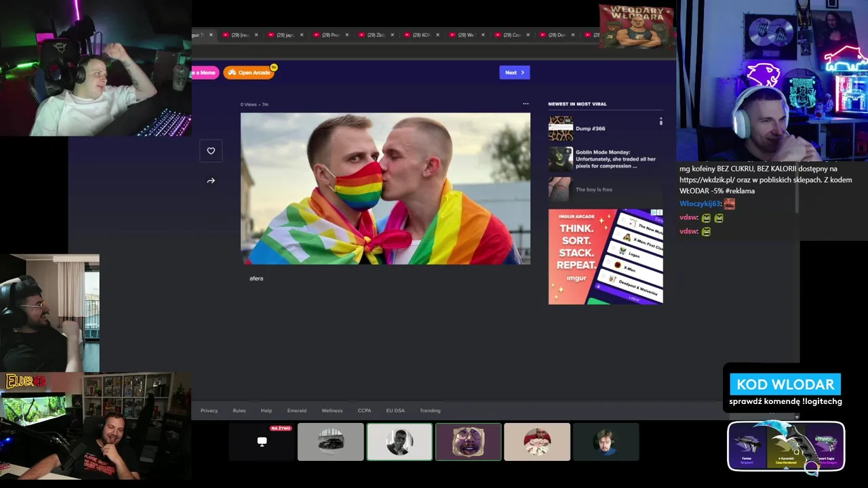Open the EU DSA footer link

395,411
